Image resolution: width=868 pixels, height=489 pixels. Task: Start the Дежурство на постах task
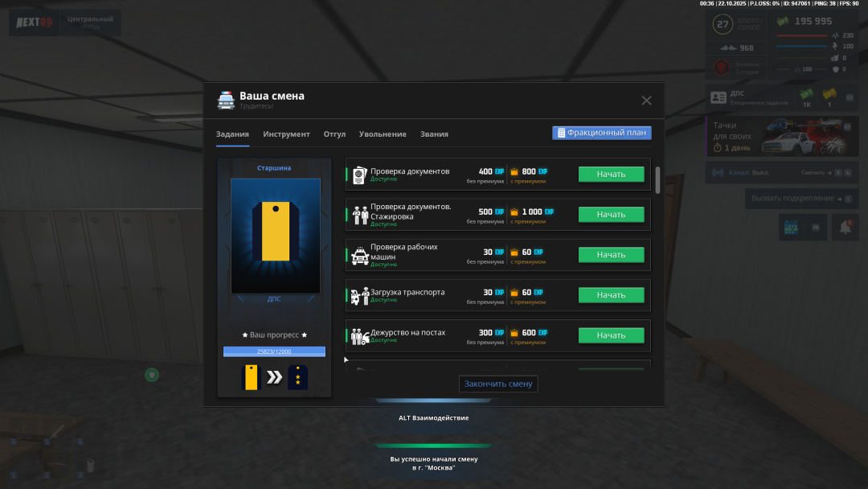611,335
